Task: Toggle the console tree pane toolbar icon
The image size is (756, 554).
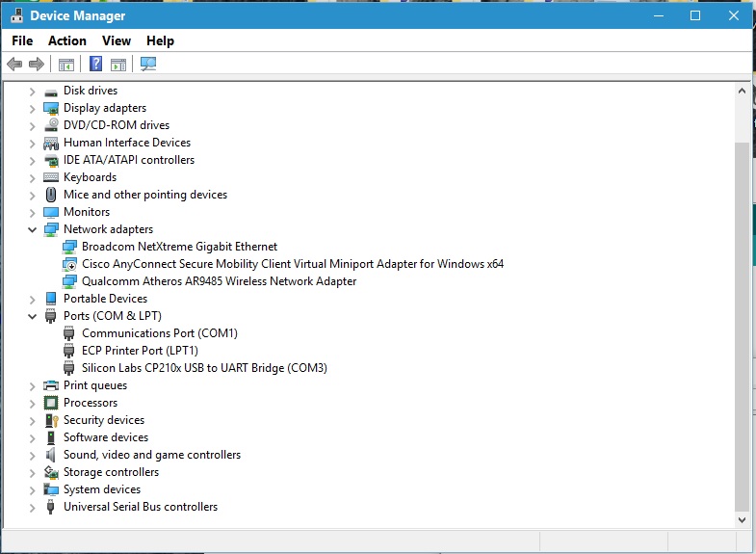Action: 66,65
